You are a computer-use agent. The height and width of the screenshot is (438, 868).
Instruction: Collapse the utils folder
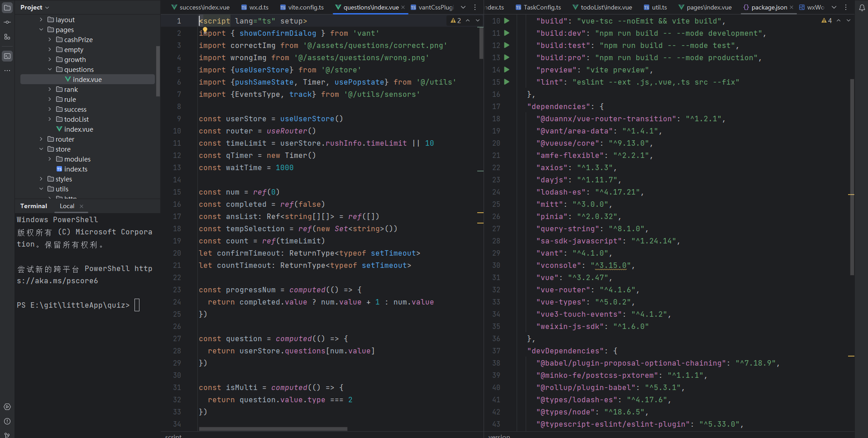click(41, 189)
